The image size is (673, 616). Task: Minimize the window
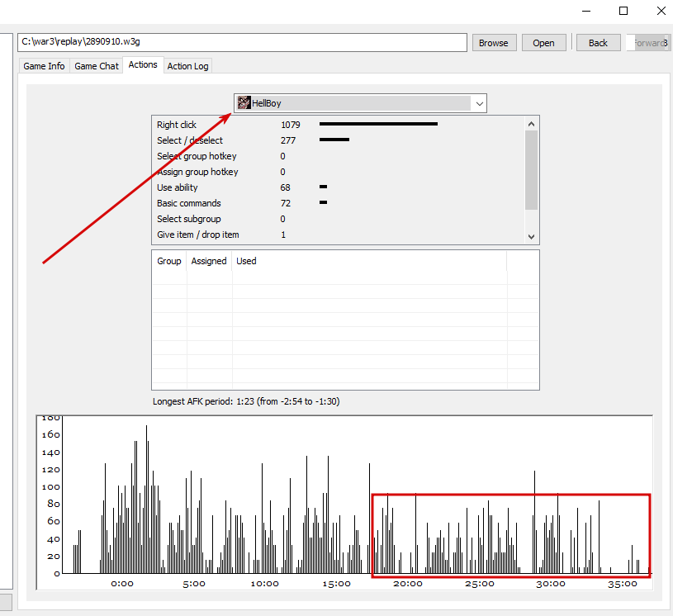pos(586,11)
